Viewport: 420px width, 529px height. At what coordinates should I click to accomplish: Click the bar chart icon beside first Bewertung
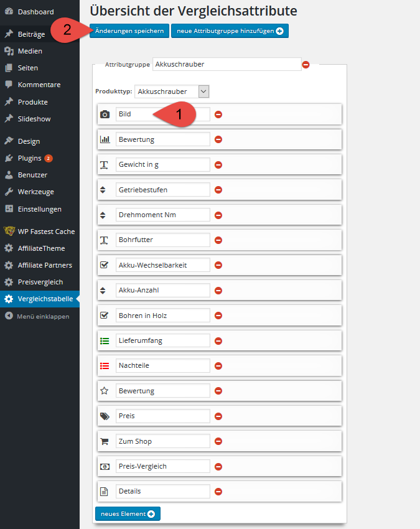[x=105, y=139]
